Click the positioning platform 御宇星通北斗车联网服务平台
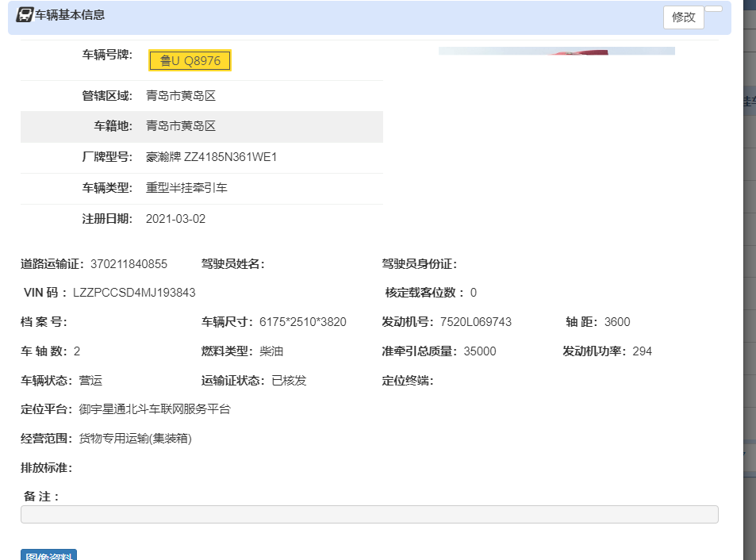 coord(155,409)
